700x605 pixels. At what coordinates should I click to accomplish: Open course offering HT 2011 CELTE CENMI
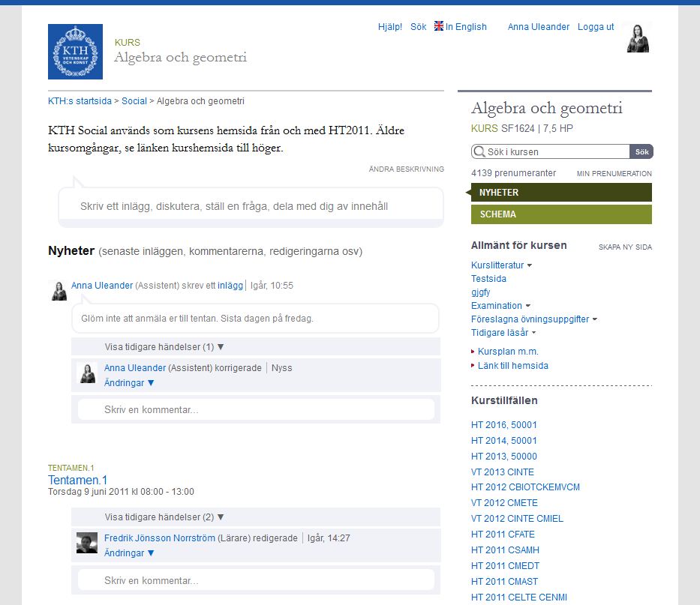point(518,597)
